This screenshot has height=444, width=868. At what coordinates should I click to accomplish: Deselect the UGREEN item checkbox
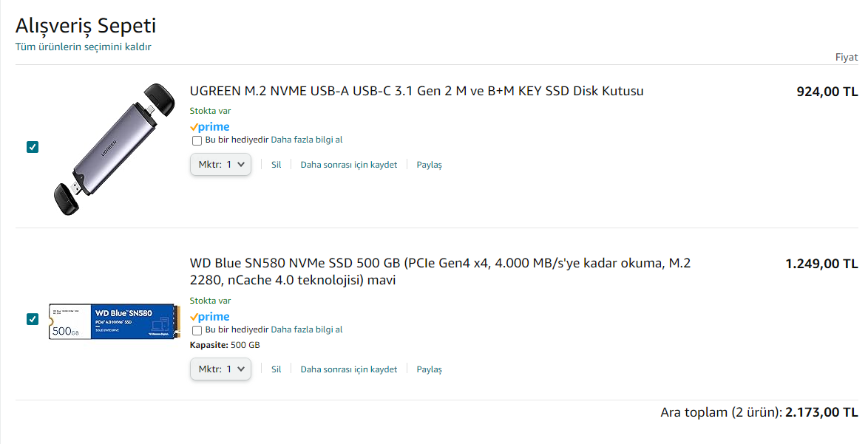[33, 147]
